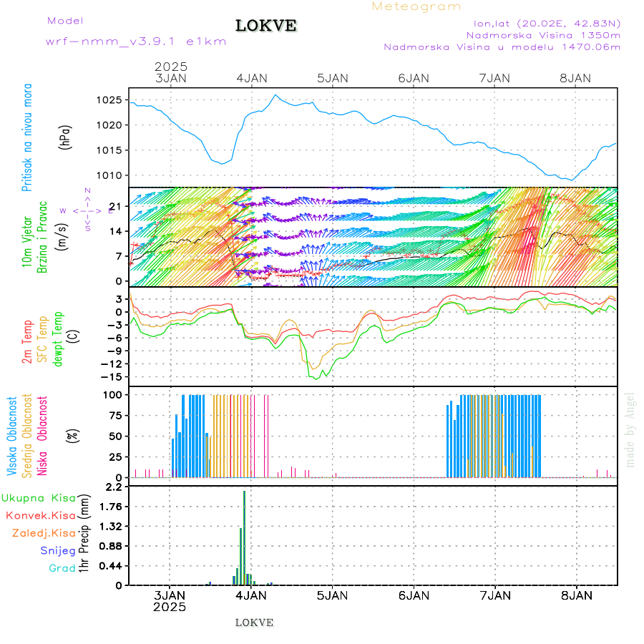Click the '−9' temperature axis value
644x644 pixels.
click(114, 351)
